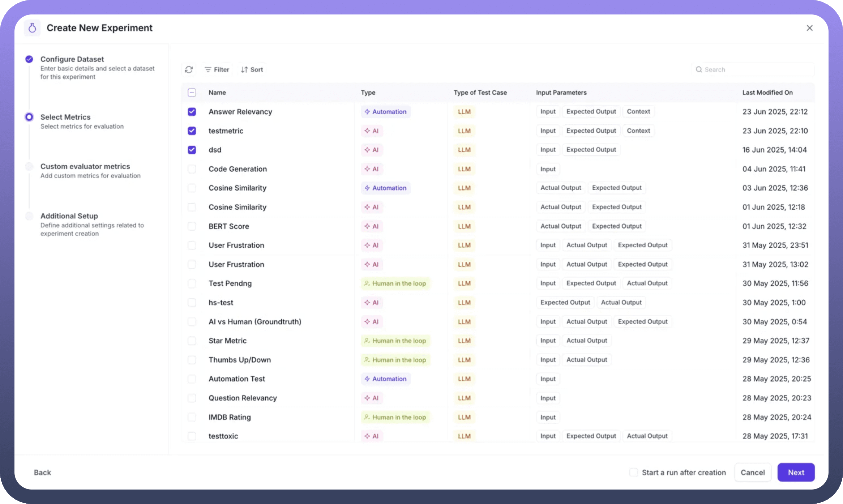Enable Start a run after creation
The height and width of the screenshot is (504, 843).
click(x=633, y=472)
